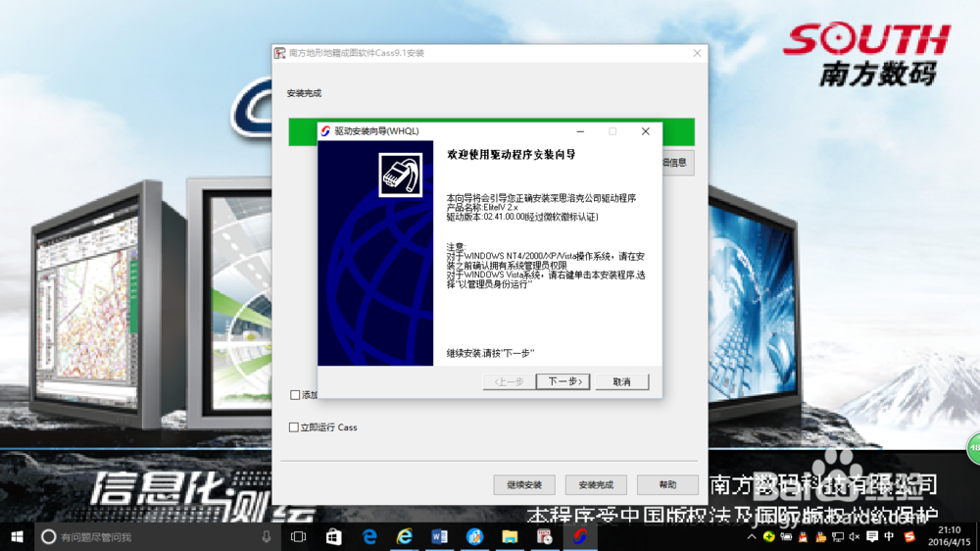Viewport: 980px width, 551px height.
Task: Open Task View on the taskbar
Action: (298, 536)
